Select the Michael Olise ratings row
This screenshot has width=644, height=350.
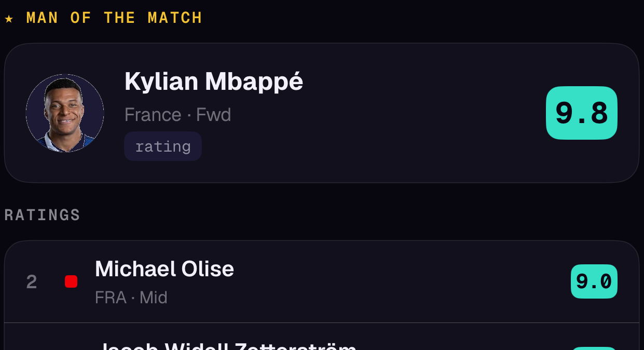coord(322,281)
